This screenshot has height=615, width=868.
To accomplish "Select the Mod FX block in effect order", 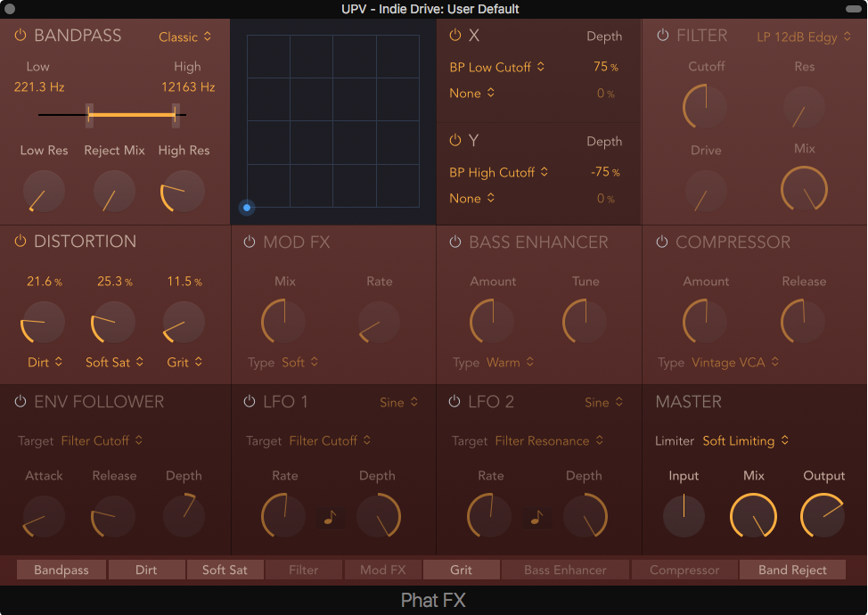I will tap(383, 570).
